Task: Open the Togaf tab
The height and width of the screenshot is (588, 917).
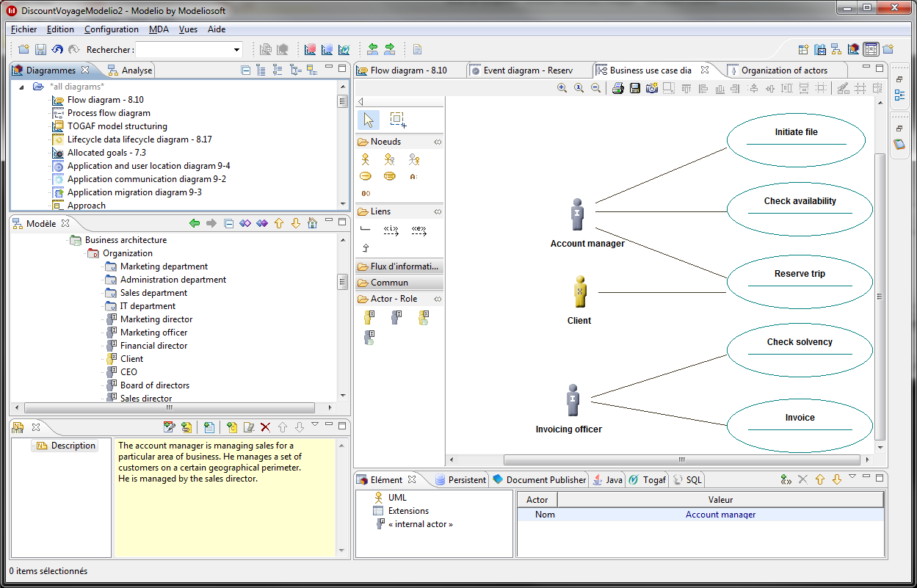Action: coord(648,480)
